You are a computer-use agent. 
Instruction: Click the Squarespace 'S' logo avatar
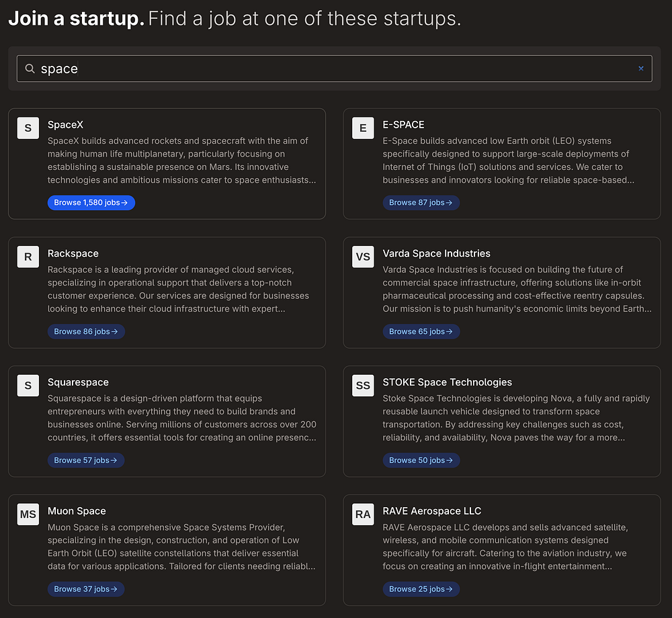pos(28,386)
